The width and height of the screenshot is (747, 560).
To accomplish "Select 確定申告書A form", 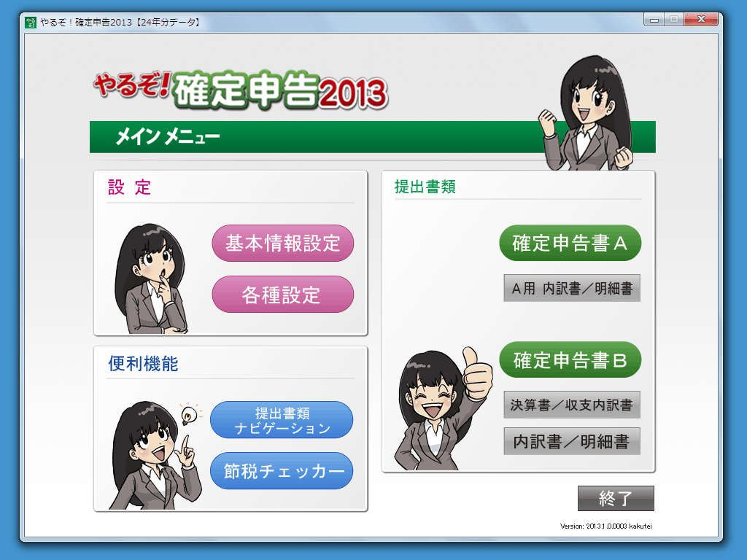I will [570, 243].
